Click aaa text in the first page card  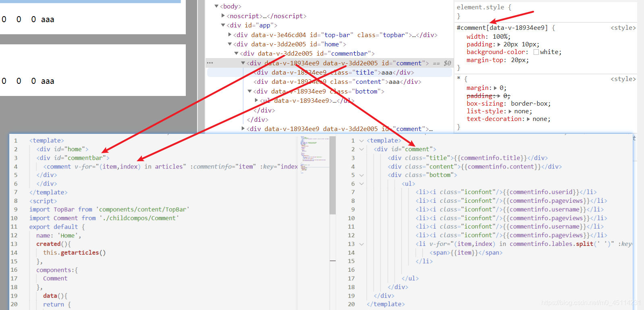tap(48, 19)
